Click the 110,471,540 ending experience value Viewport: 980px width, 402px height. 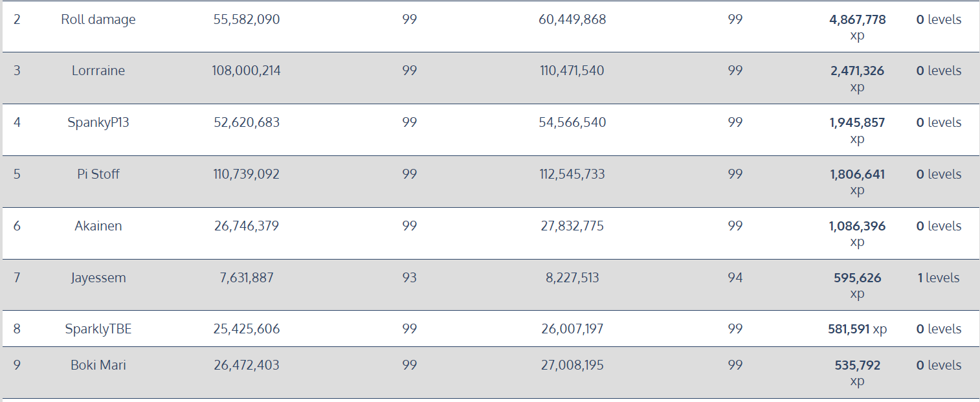coord(572,71)
